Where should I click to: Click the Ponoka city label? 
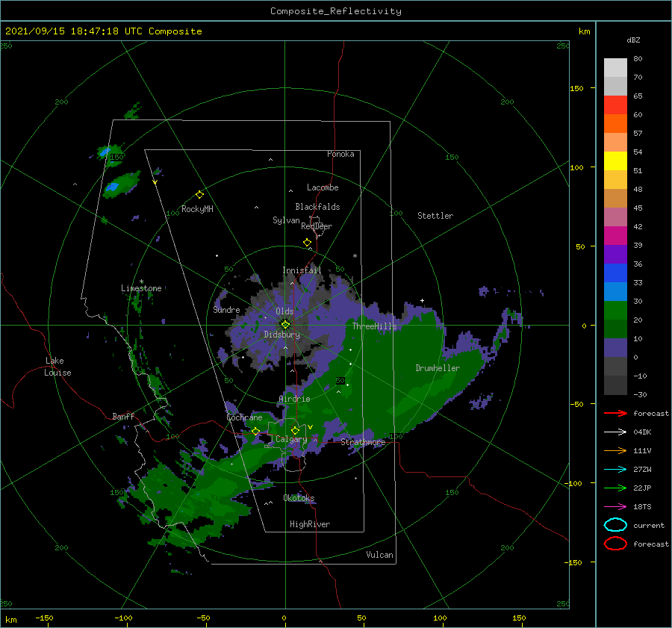(340, 154)
